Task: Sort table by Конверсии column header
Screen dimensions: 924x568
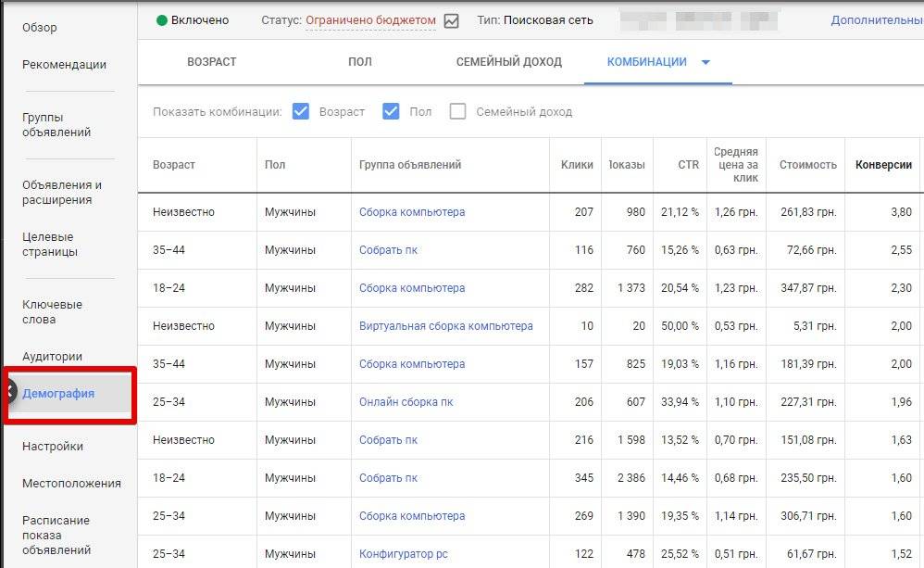Action: coord(883,165)
